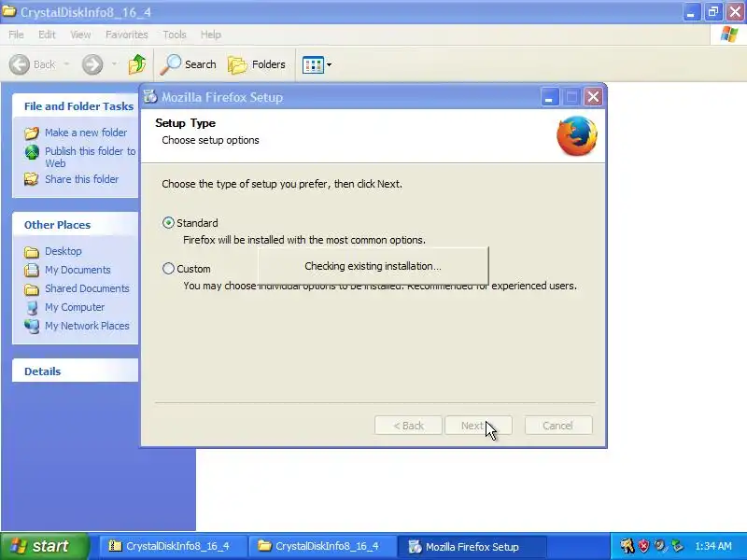Expand the Details panel header
This screenshot has height=560, width=747.
pyautogui.click(x=76, y=371)
